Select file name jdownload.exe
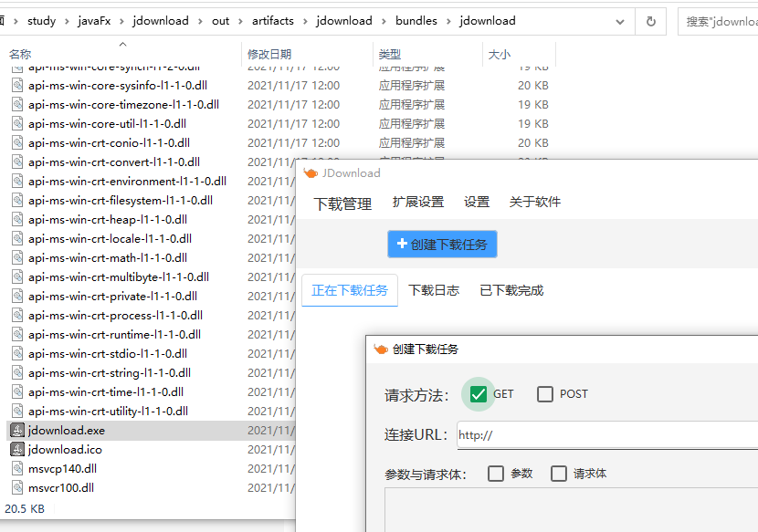The width and height of the screenshot is (758, 532). pyautogui.click(x=67, y=431)
